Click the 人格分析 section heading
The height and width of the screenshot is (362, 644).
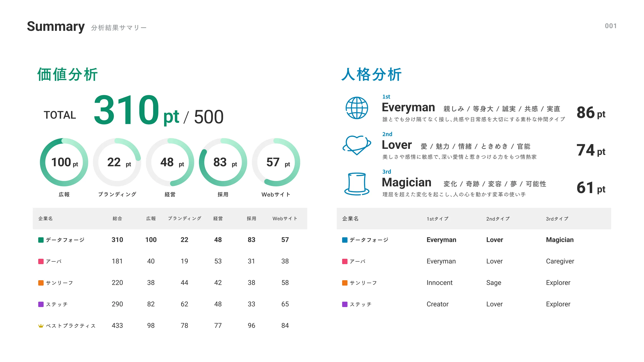(x=371, y=74)
